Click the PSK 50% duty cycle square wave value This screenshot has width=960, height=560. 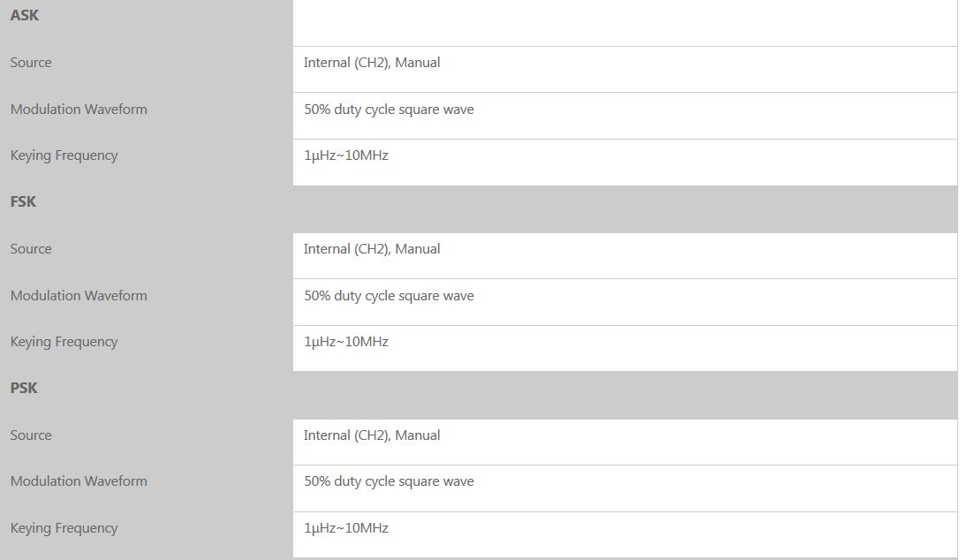389,481
